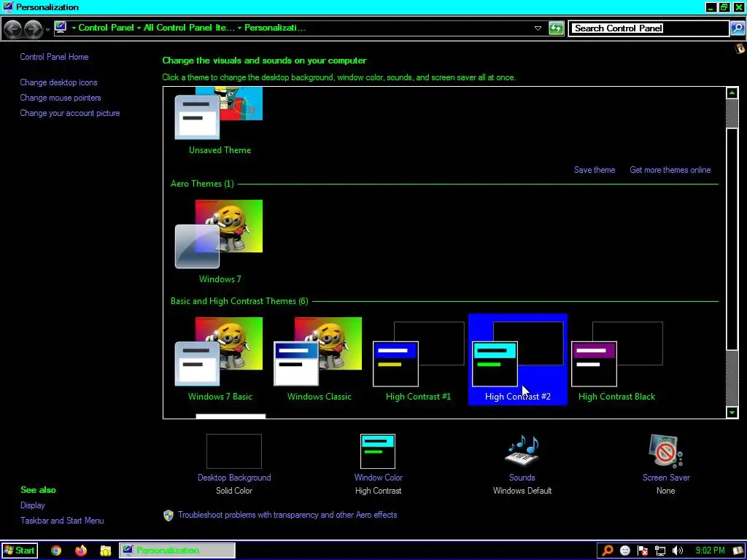
Task: Click the Start button
Action: tap(19, 551)
